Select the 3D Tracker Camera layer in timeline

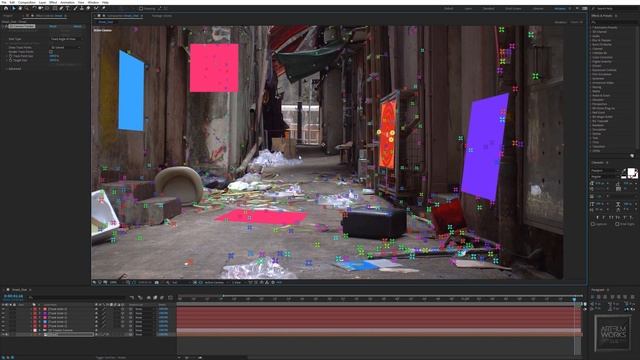tap(60, 330)
